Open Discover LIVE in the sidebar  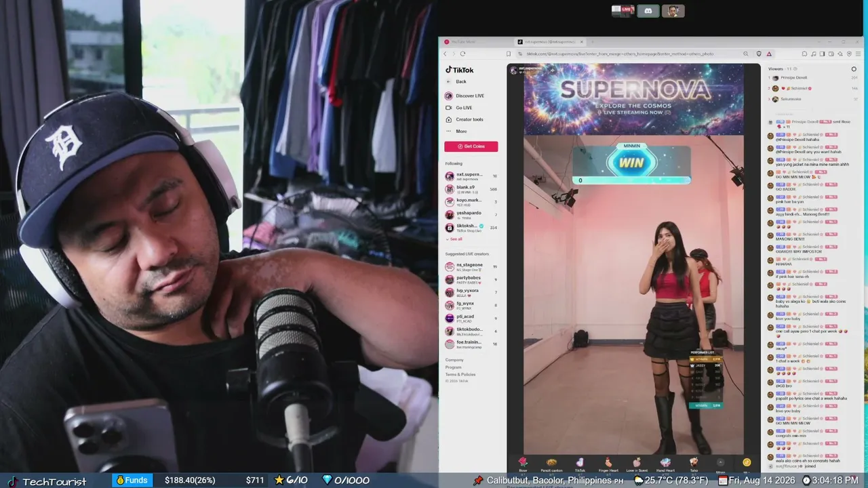click(465, 96)
